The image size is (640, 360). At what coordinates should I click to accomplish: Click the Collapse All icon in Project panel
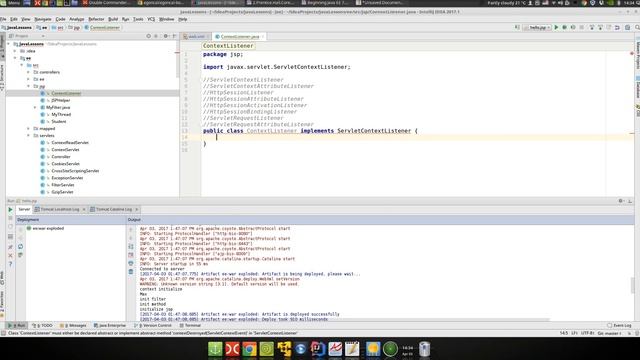coord(156,36)
